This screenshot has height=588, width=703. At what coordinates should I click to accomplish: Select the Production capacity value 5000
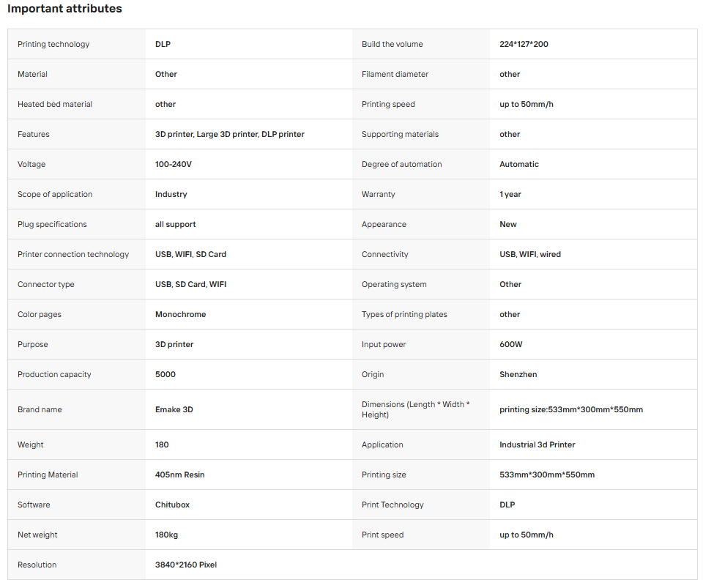click(165, 374)
